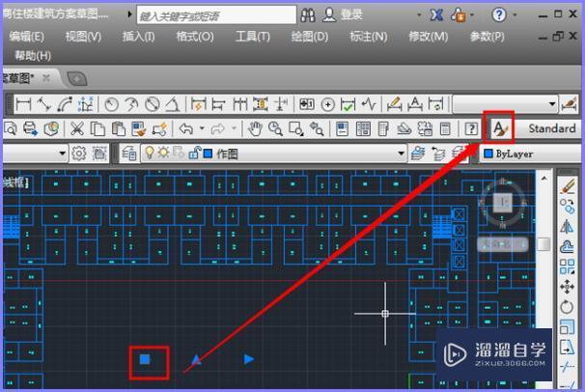This screenshot has width=585, height=392.
Task: Click the keyword search input field
Action: pos(216,15)
